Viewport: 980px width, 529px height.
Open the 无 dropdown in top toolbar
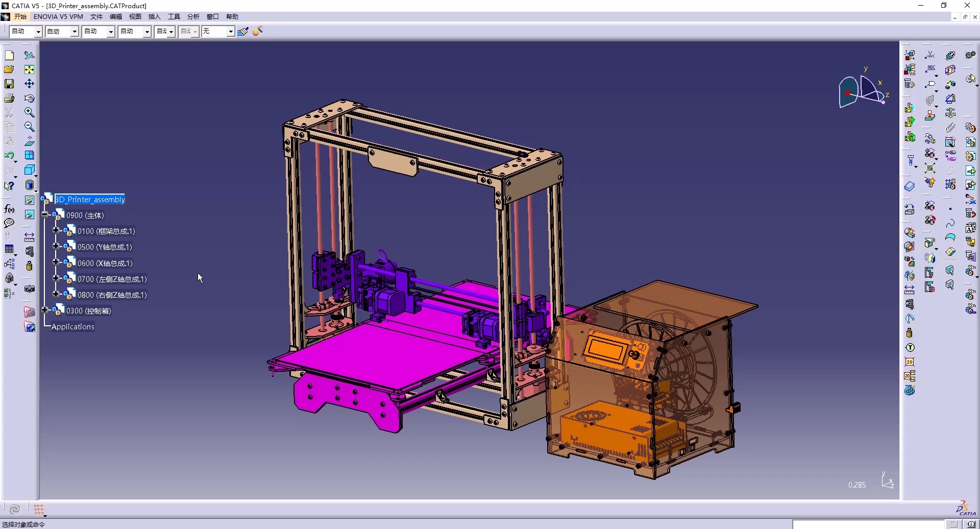click(x=230, y=32)
